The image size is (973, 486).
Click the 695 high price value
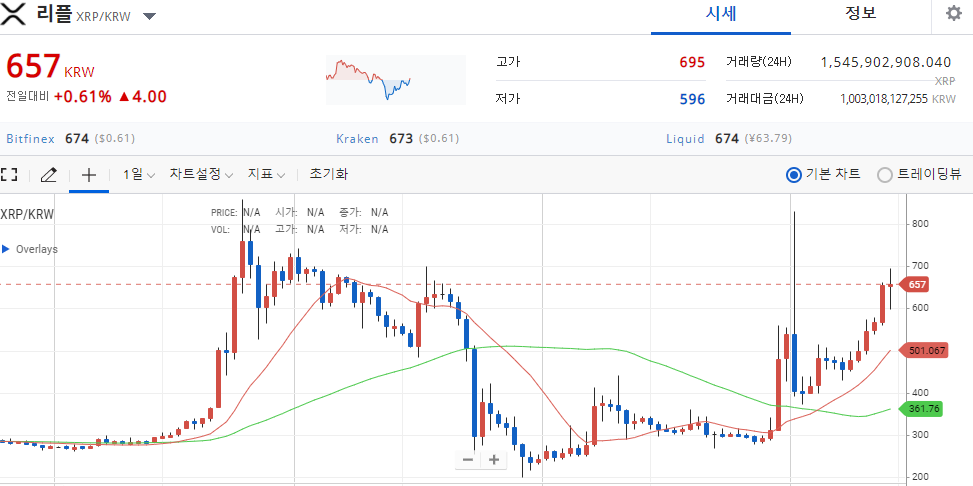click(692, 62)
